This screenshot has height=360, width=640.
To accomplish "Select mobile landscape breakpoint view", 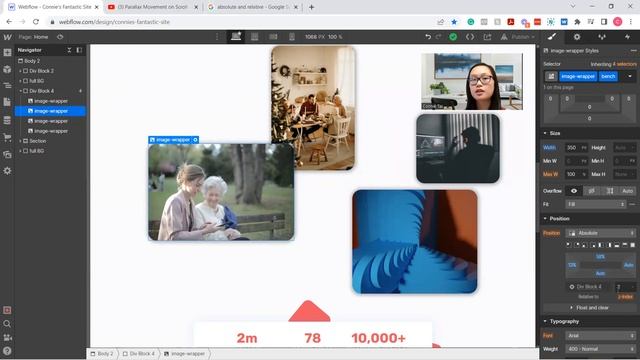I will coord(273,37).
